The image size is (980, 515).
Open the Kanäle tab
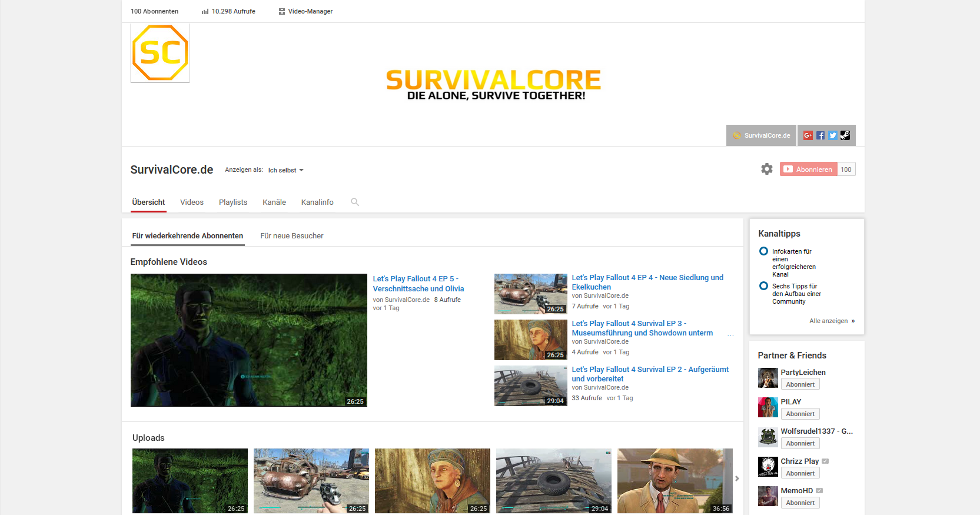point(274,202)
